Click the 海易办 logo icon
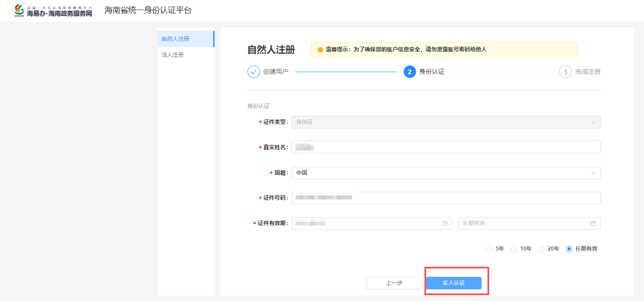The height and width of the screenshot is (301, 644). coord(18,10)
